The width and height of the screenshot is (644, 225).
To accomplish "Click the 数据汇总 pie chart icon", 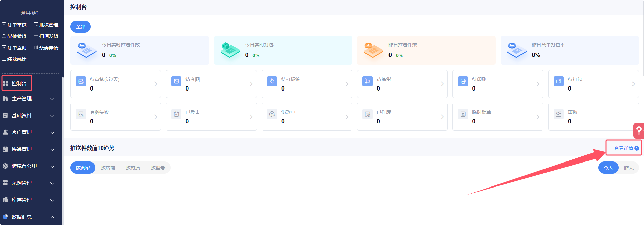I will click(x=5, y=217).
